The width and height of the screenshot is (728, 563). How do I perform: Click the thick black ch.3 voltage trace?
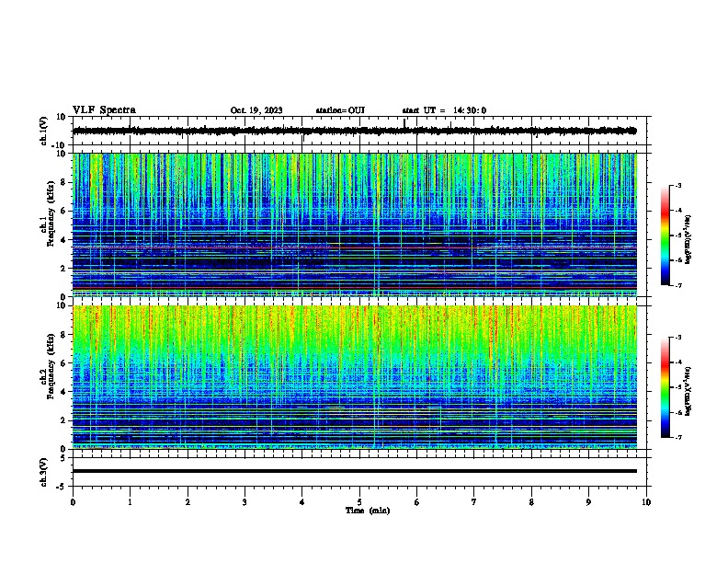tap(355, 471)
